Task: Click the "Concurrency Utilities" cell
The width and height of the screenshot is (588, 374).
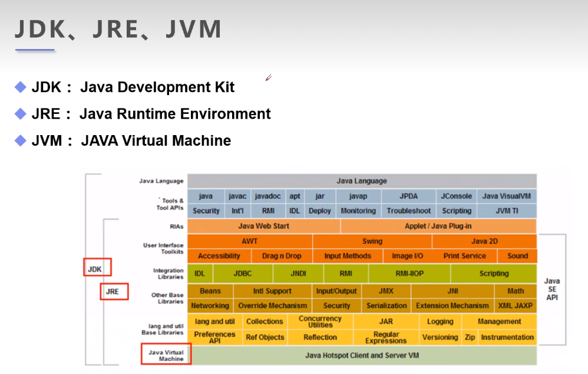Action: 321,321
